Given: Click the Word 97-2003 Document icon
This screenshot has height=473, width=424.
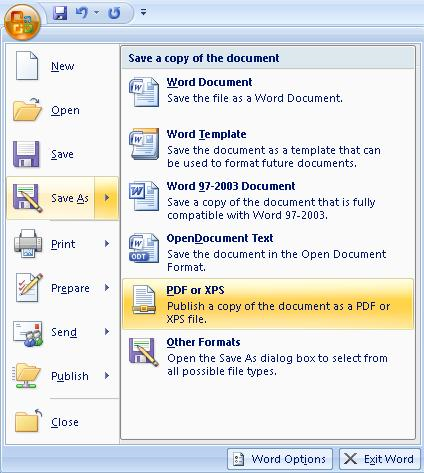Looking at the screenshot, I should click(x=144, y=196).
